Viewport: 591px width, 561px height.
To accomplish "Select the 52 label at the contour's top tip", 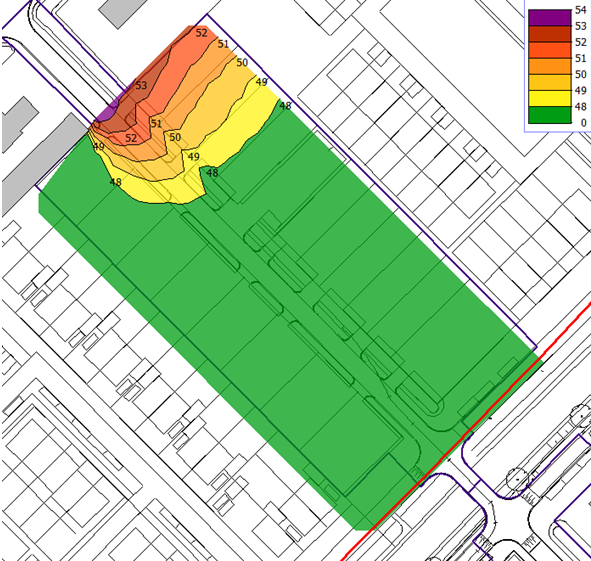I will click(x=202, y=33).
